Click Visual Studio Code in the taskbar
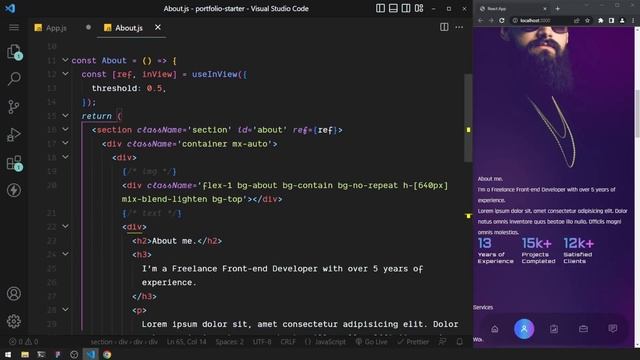Image resolution: width=640 pixels, height=360 pixels. tap(91, 355)
